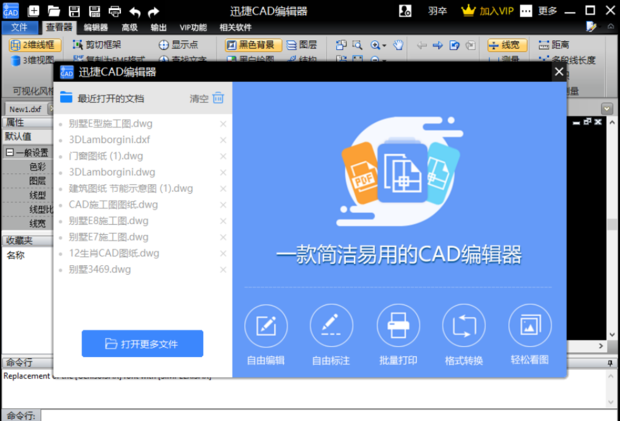Click the 打开更多文件 button
Image resolution: width=620 pixels, height=421 pixels.
coord(142,344)
